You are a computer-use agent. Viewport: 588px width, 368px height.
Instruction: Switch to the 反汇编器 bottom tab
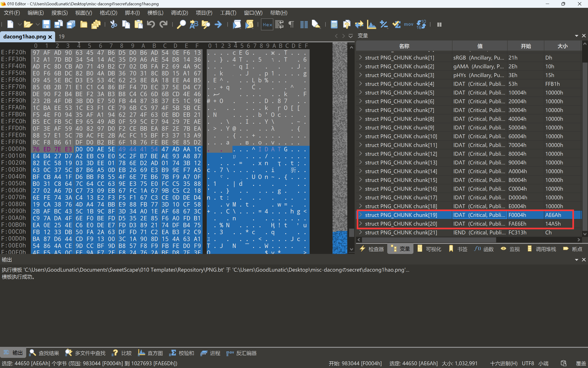tap(241, 353)
